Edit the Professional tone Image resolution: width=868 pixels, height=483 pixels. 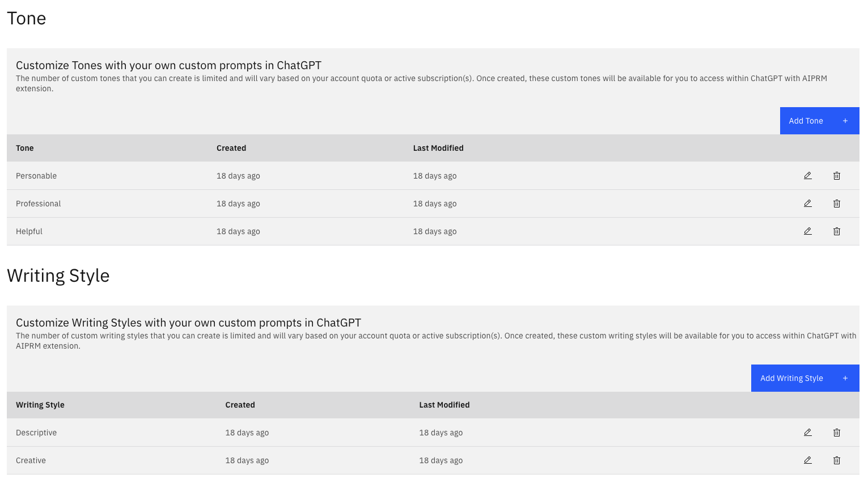point(807,204)
